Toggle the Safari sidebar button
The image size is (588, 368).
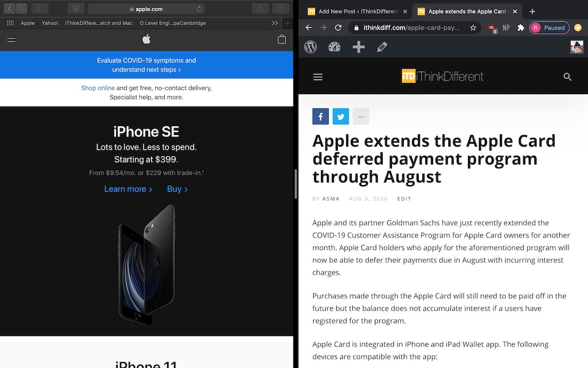click(40, 9)
